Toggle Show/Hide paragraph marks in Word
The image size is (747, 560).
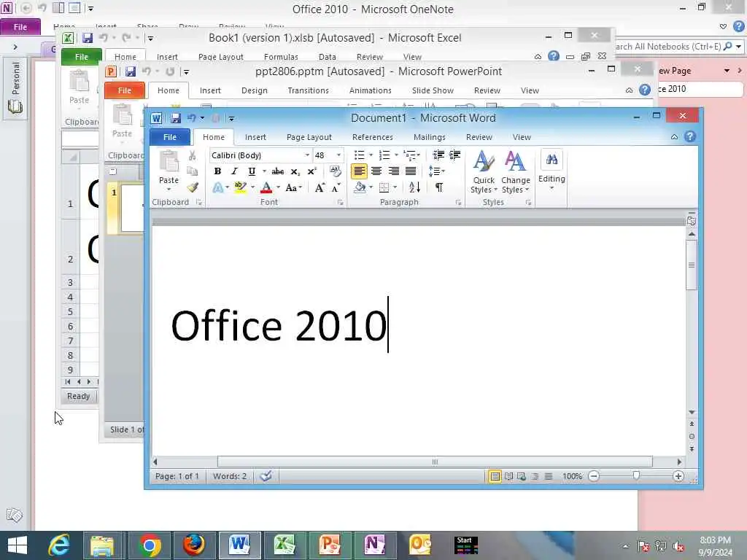[x=438, y=187]
